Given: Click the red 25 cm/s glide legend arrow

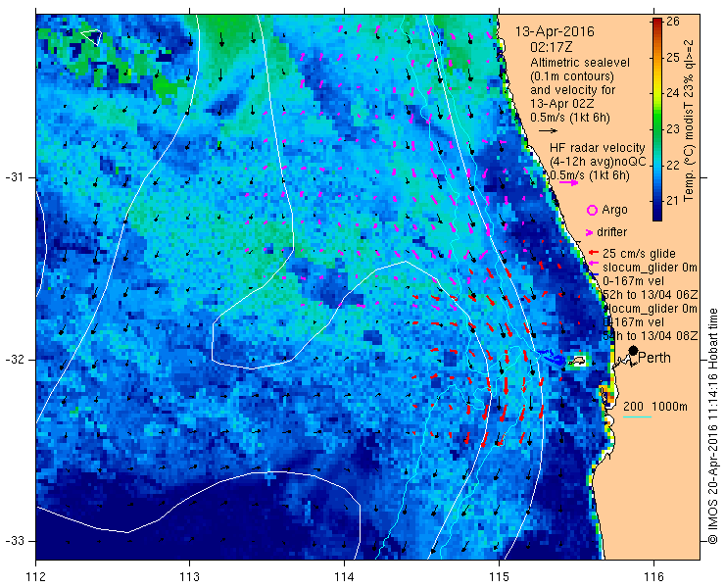Looking at the screenshot, I should [594, 253].
